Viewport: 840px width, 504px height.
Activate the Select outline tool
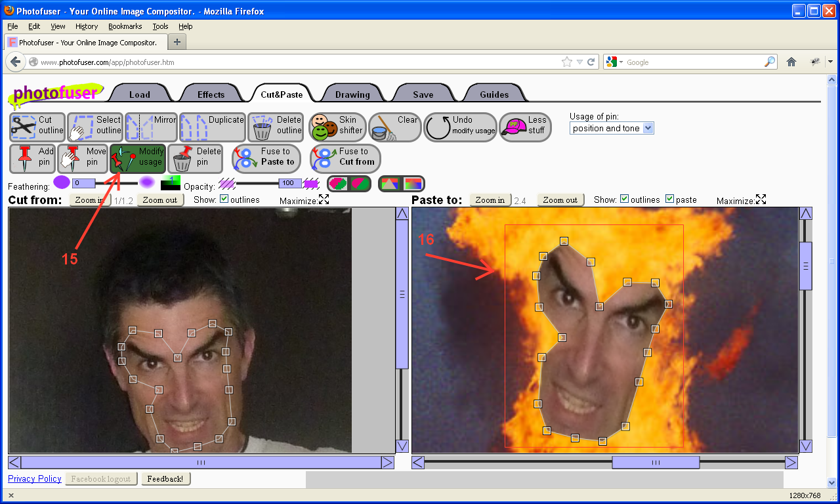click(x=95, y=127)
